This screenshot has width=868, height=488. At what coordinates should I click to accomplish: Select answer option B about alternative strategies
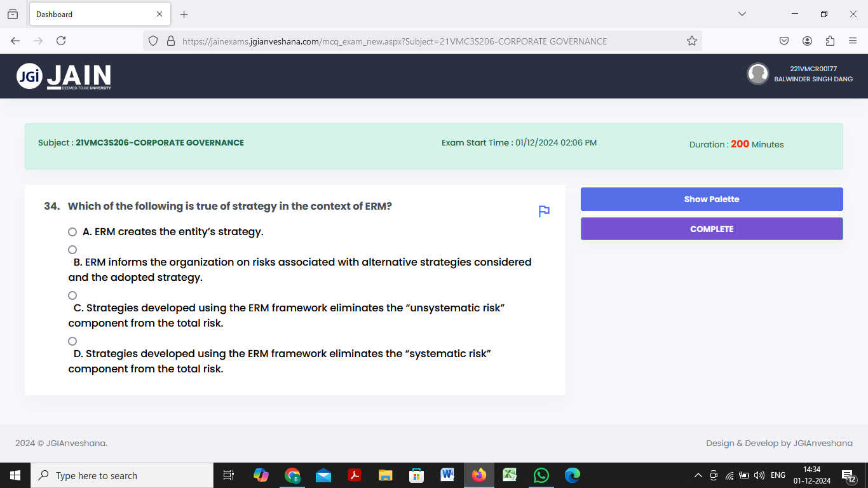(72, 249)
